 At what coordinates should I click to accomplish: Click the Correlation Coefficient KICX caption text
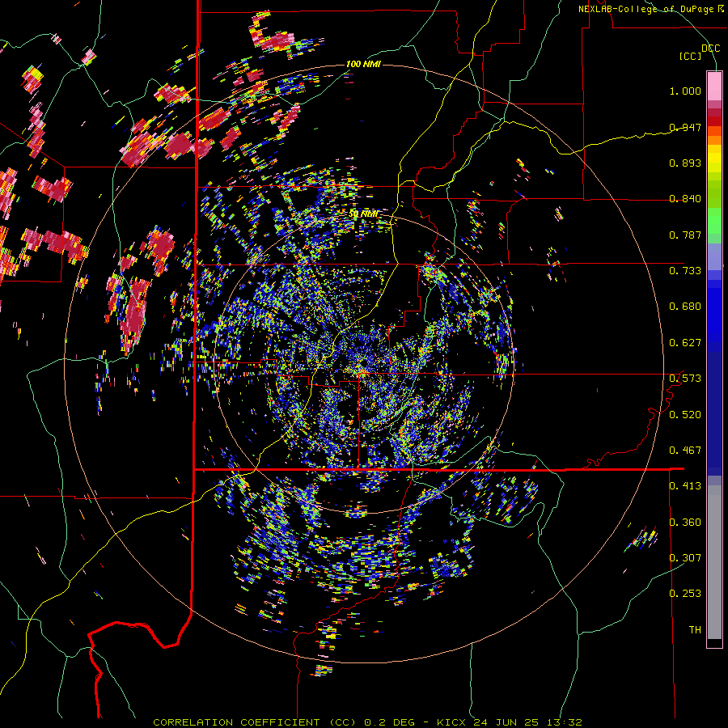367,722
